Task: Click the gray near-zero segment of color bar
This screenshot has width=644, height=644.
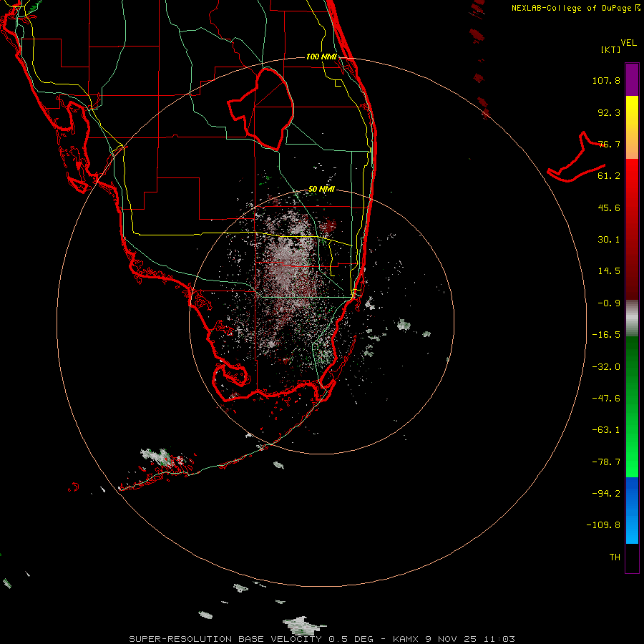Action: (x=632, y=318)
